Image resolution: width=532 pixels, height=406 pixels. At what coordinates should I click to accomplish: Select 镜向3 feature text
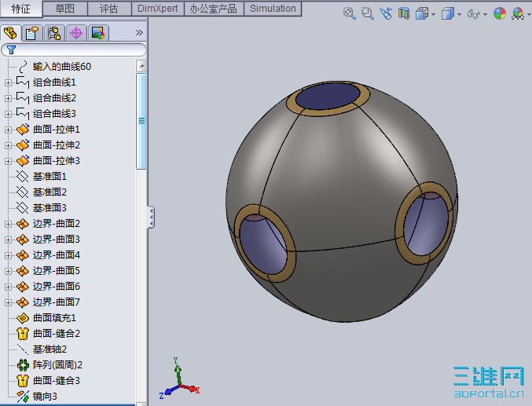(45, 397)
